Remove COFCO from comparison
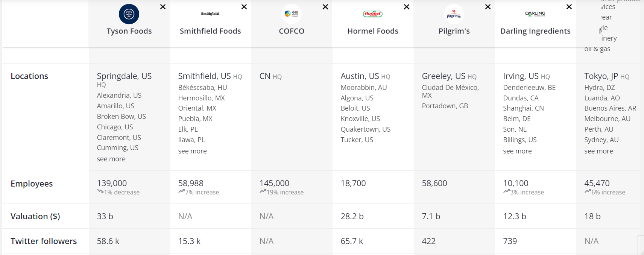Image resolution: width=644 pixels, height=255 pixels. click(325, 7)
